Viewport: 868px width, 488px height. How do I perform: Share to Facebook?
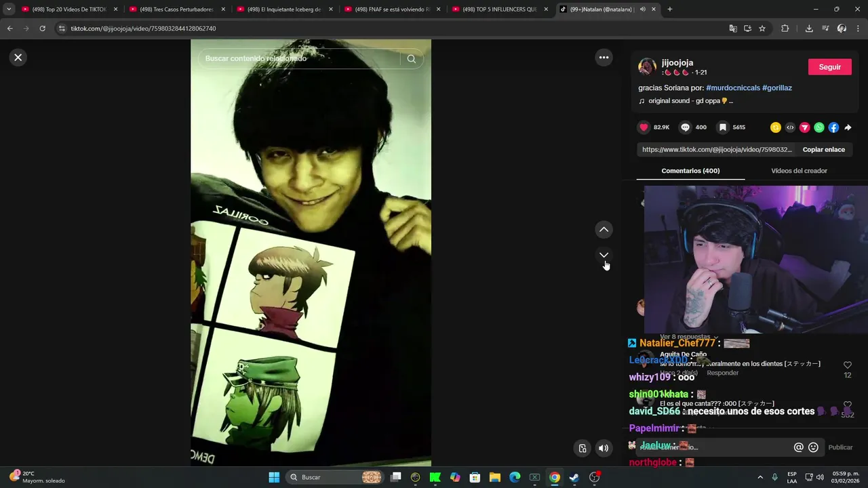point(833,127)
